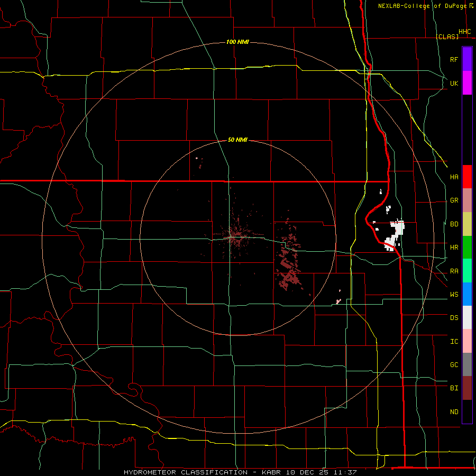Click the RF legend label

pyautogui.click(x=454, y=59)
